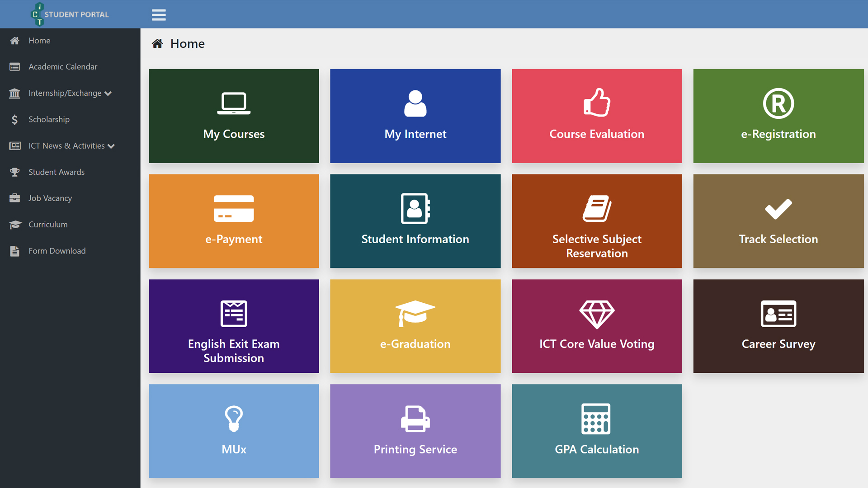Click the lightbulb MUx icon
Viewport: 868px width, 488px height.
[x=234, y=419]
